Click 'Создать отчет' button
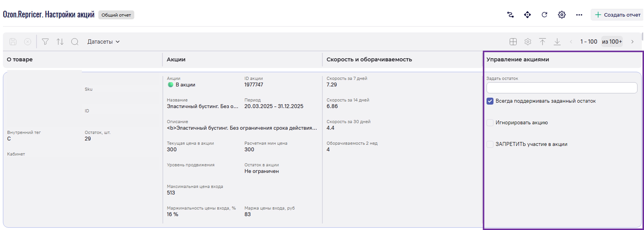The width and height of the screenshot is (644, 230). [x=618, y=15]
